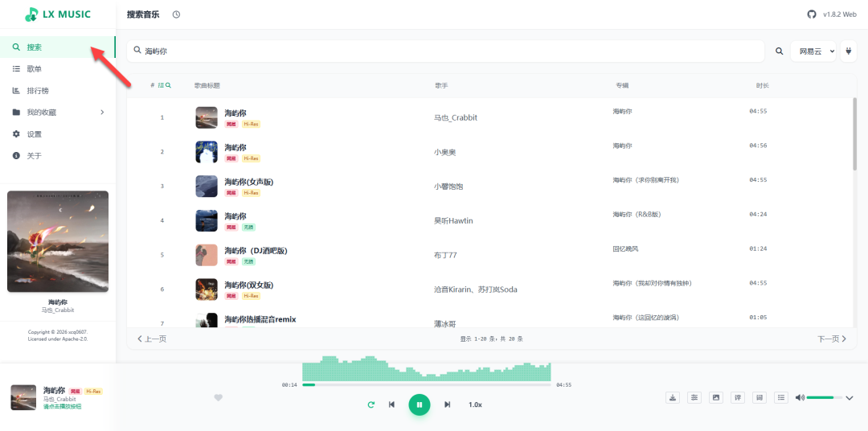Click album 海屿你（R&B版）

pos(637,215)
